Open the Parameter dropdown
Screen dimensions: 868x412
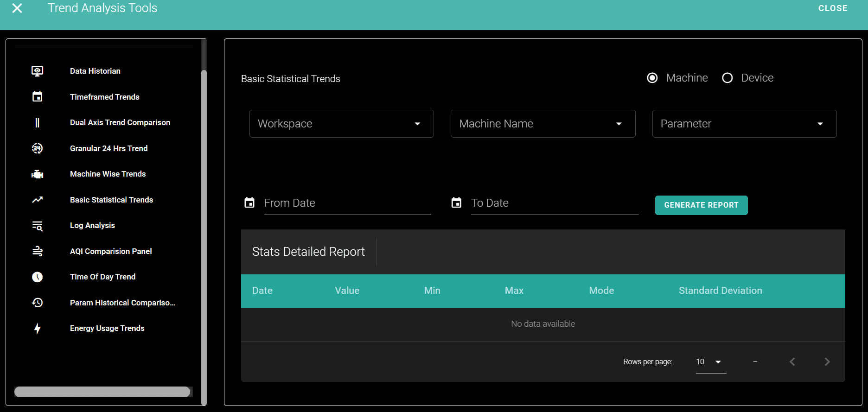(x=744, y=124)
